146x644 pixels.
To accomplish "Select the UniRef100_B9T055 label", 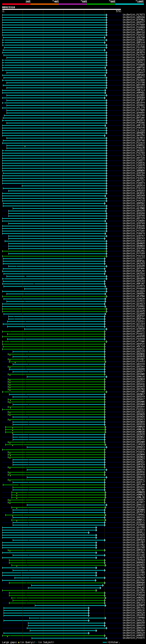I will point(134,85).
